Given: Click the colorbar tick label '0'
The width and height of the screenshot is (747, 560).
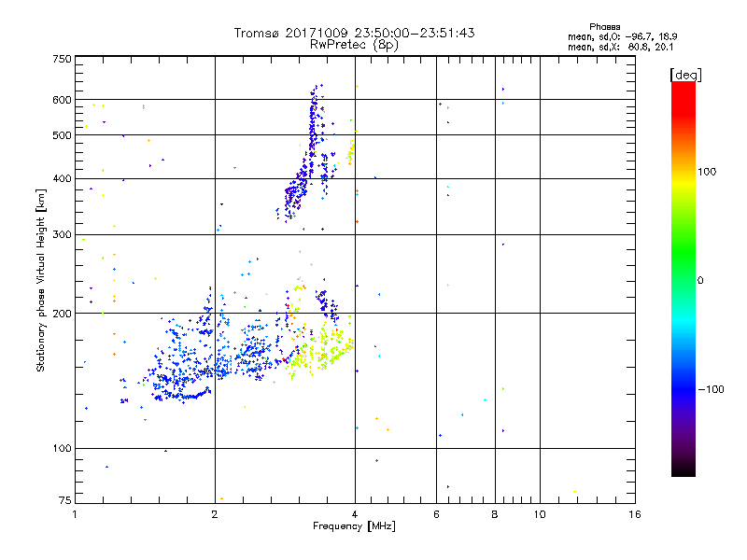Looking at the screenshot, I should (x=700, y=281).
